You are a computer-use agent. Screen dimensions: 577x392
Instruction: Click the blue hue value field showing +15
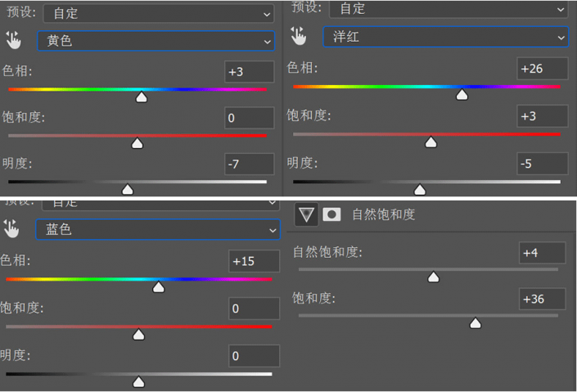pyautogui.click(x=254, y=262)
